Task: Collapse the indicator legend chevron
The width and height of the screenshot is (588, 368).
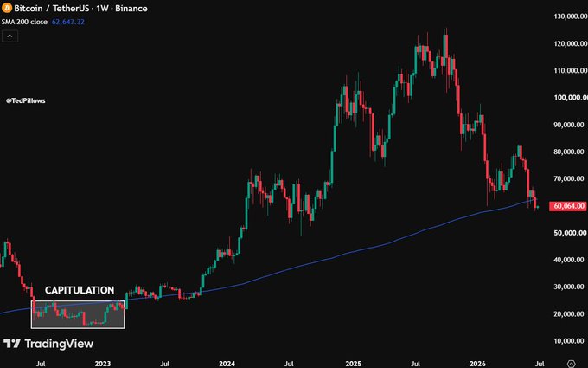Action: pos(10,36)
